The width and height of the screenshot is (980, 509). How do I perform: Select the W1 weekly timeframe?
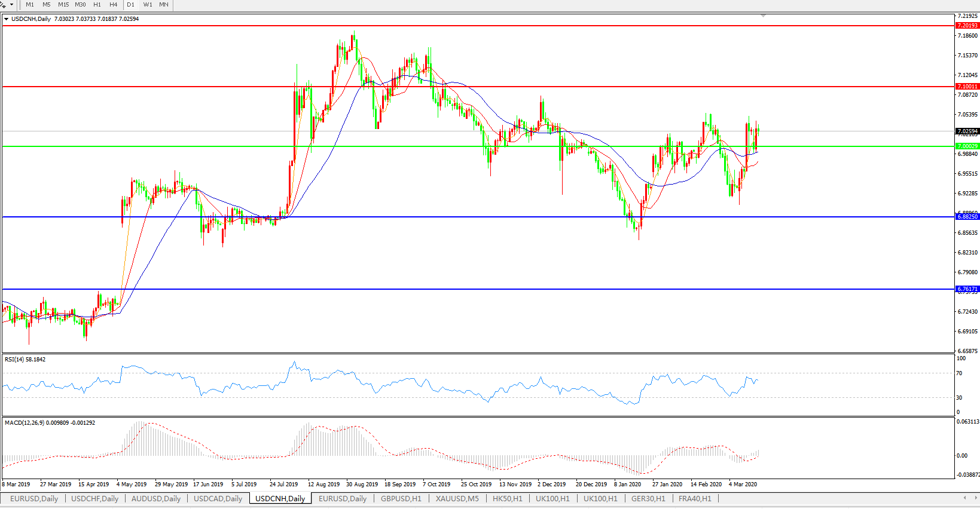pyautogui.click(x=148, y=5)
